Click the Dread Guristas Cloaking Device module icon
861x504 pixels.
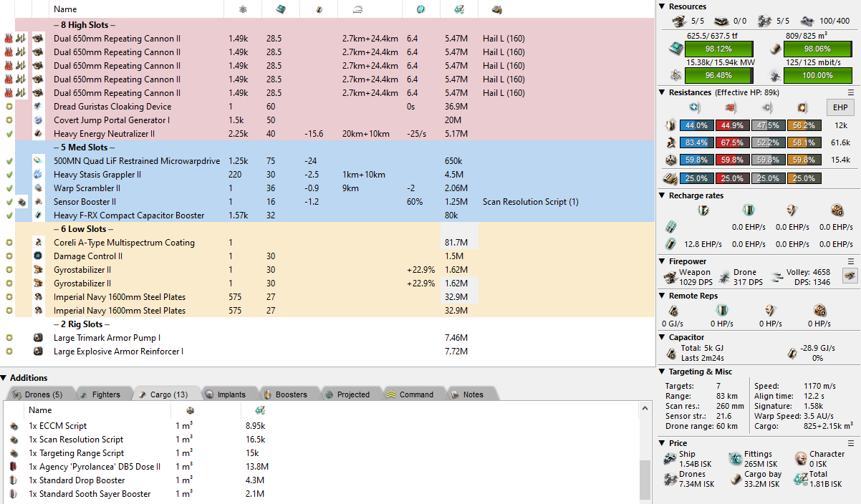[x=38, y=107]
